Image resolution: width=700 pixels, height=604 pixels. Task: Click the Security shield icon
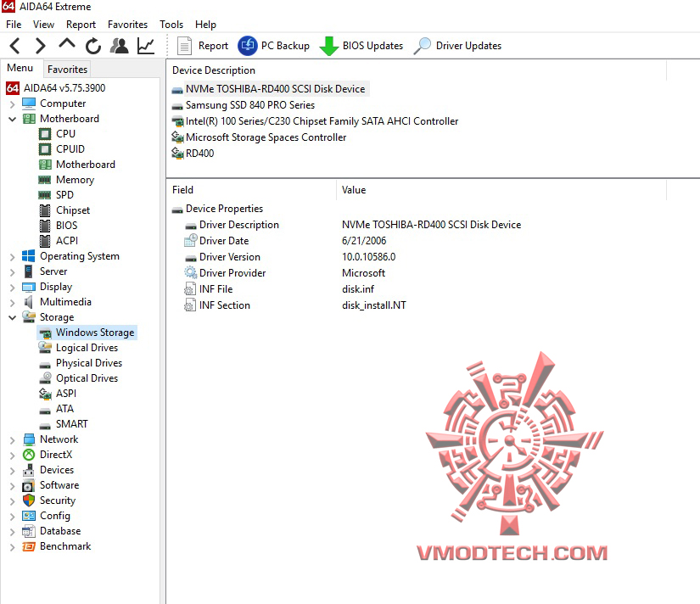tap(29, 501)
